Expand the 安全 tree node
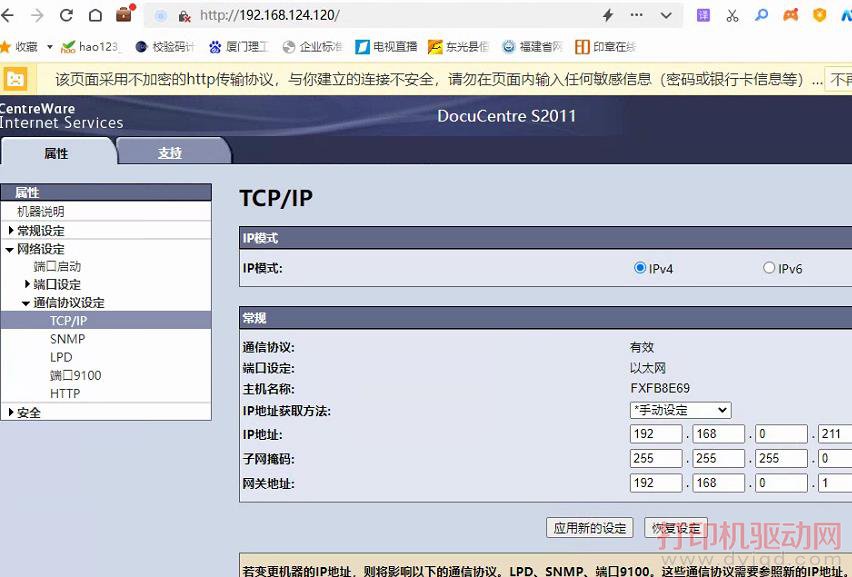This screenshot has height=577, width=852. (11, 412)
